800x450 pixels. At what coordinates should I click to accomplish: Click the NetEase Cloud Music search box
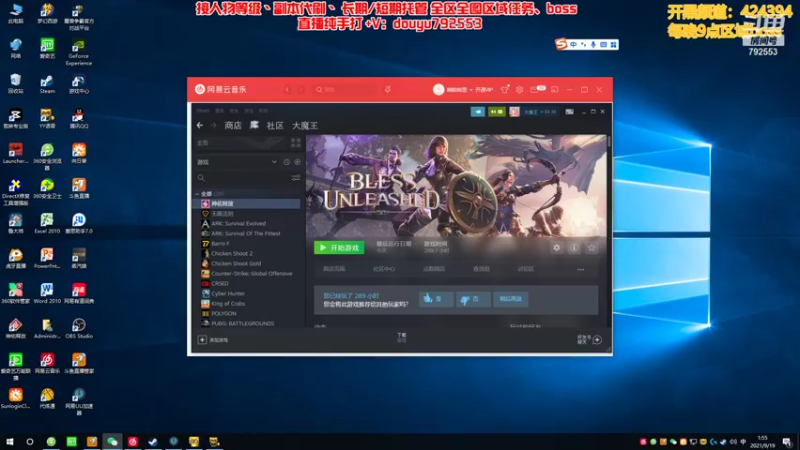(x=345, y=90)
